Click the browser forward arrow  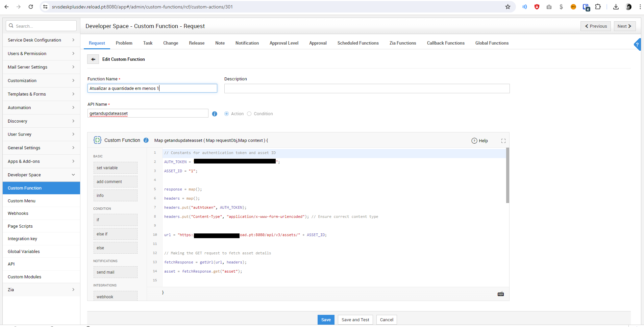coord(19,7)
